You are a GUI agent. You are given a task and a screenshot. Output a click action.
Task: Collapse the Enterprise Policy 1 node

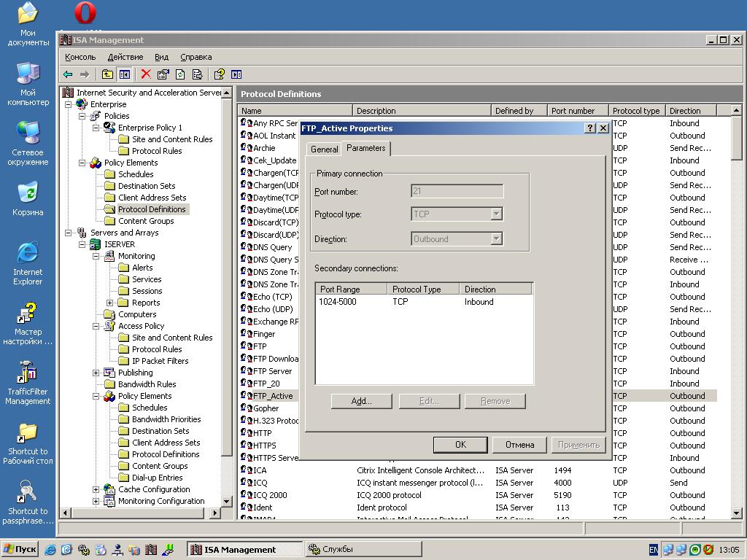point(96,128)
